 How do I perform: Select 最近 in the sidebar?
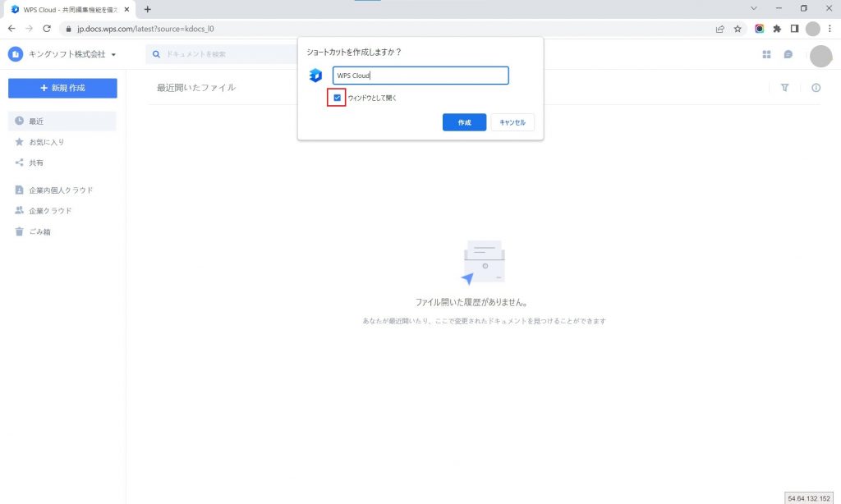pyautogui.click(x=62, y=121)
